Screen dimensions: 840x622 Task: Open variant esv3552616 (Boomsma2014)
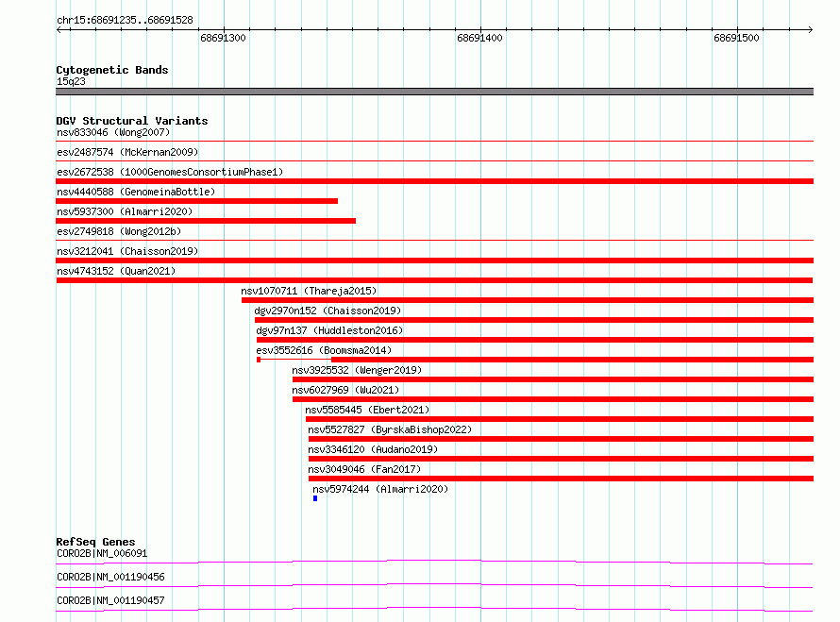(x=324, y=350)
